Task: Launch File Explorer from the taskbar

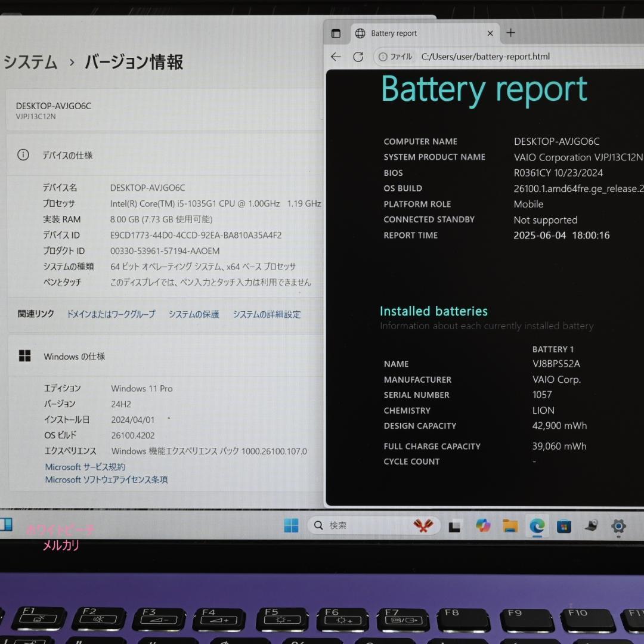Action: click(x=510, y=526)
